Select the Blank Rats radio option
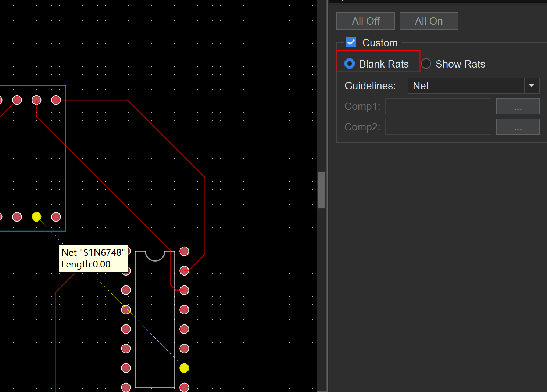This screenshot has height=392, width=547. tap(350, 64)
